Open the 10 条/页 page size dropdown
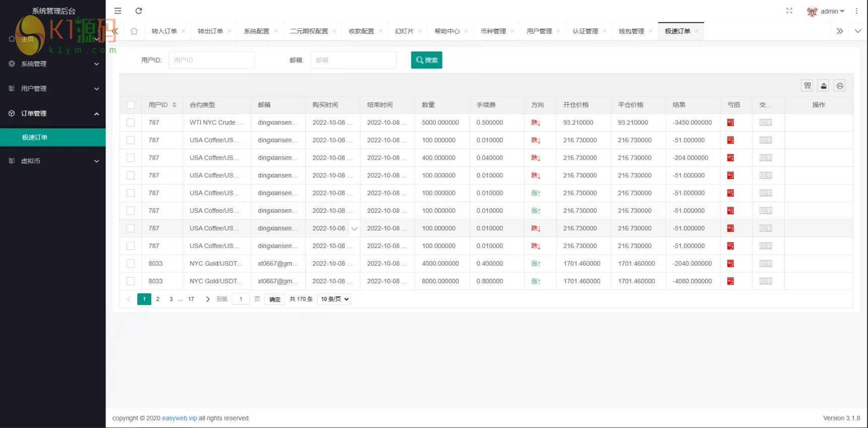The height and width of the screenshot is (428, 868). pos(335,299)
